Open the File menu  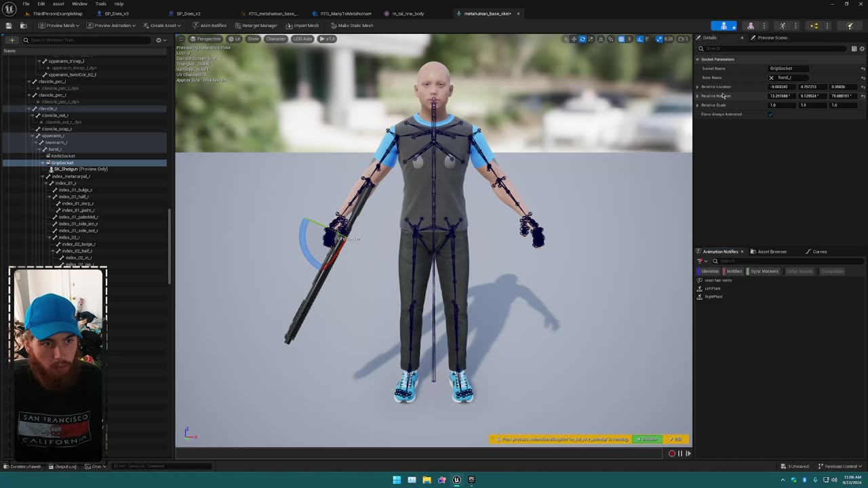coord(26,4)
